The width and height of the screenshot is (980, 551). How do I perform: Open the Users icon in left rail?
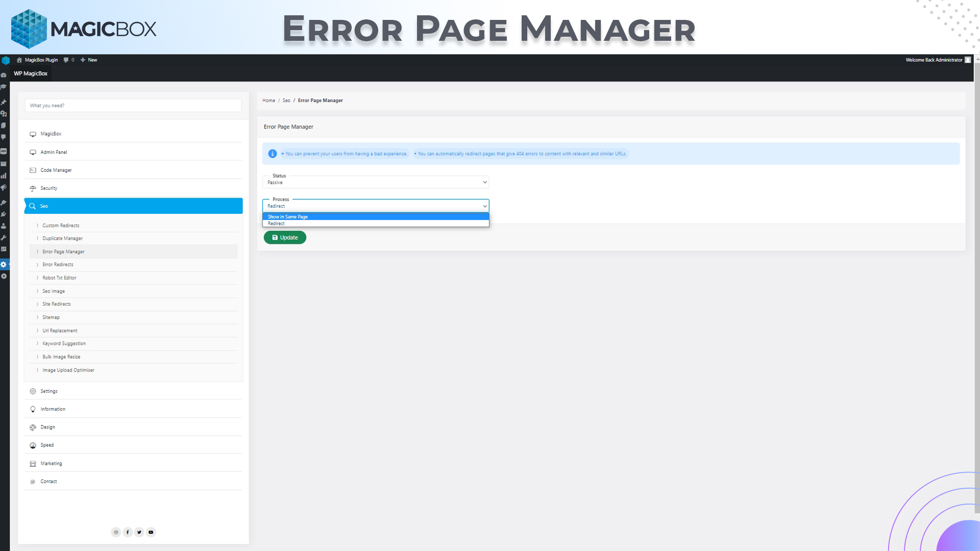click(x=4, y=226)
